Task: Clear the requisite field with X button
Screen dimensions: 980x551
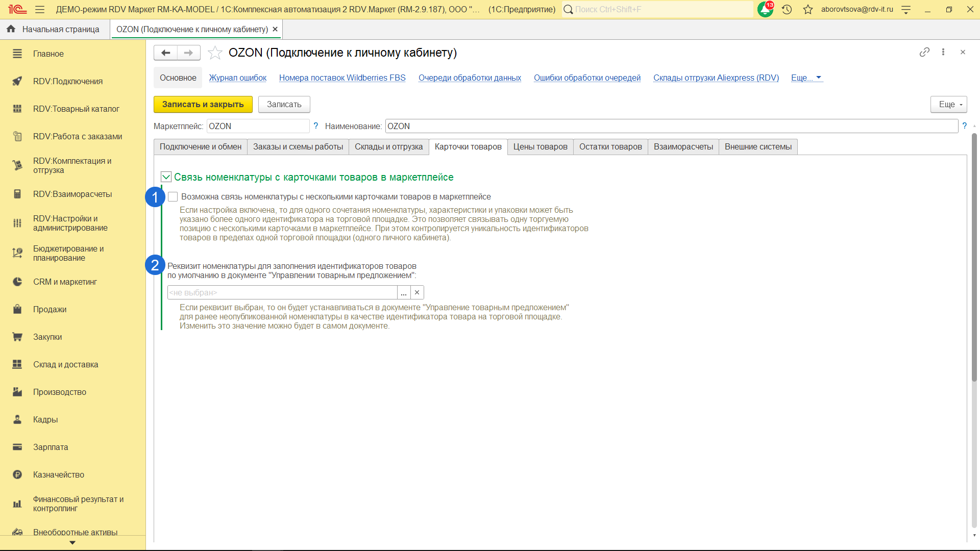Action: pos(417,292)
